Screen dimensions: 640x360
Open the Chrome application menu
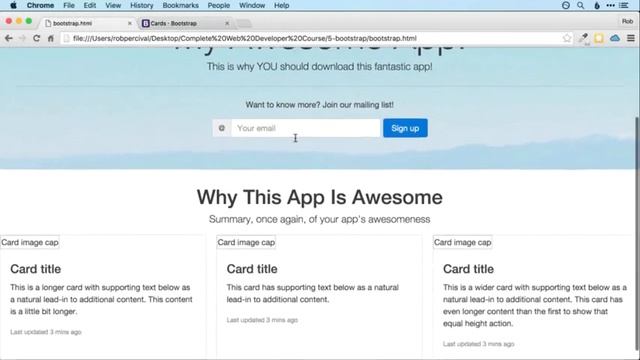pos(40,5)
